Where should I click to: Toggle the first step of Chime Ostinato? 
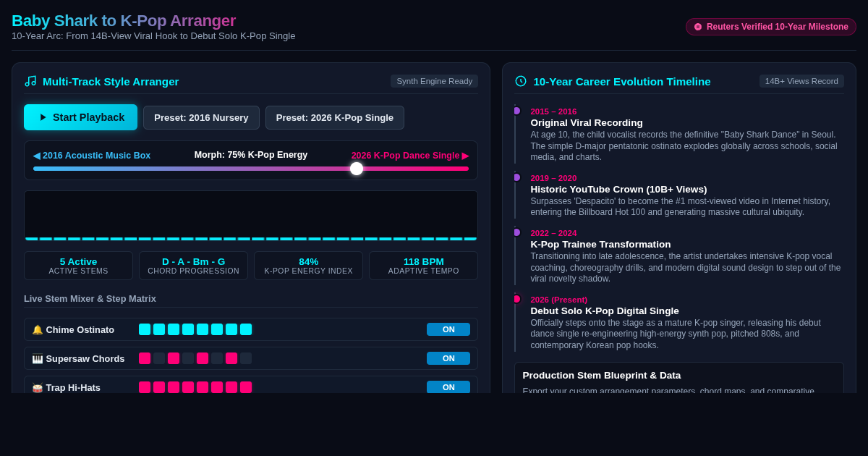tap(145, 329)
